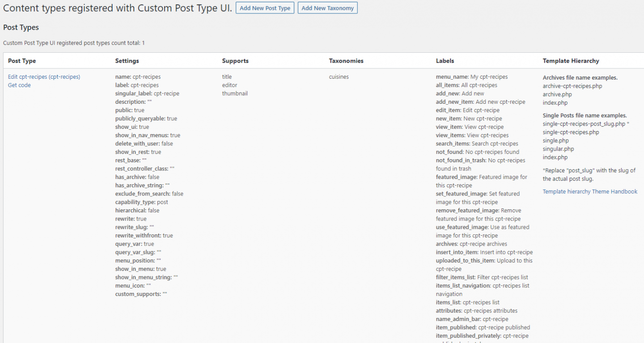This screenshot has width=644, height=343.
Task: Click the 'label: cpt-recipes' setting line
Action: 137,85
